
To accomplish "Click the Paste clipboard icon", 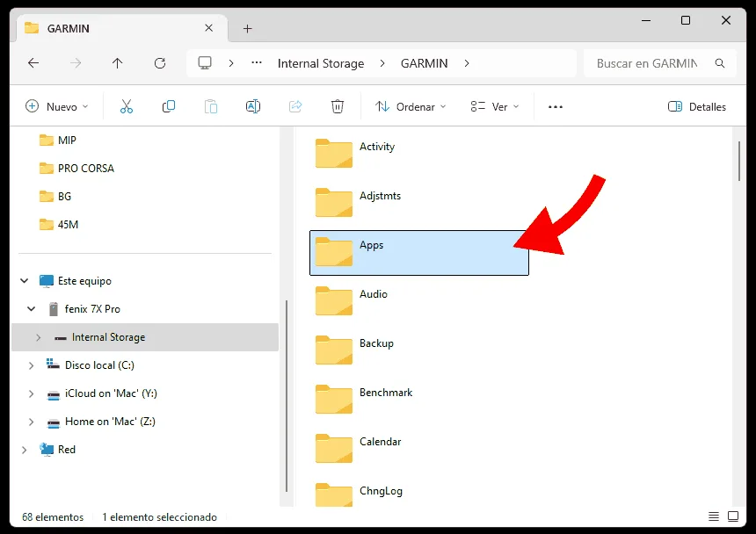I will [211, 106].
